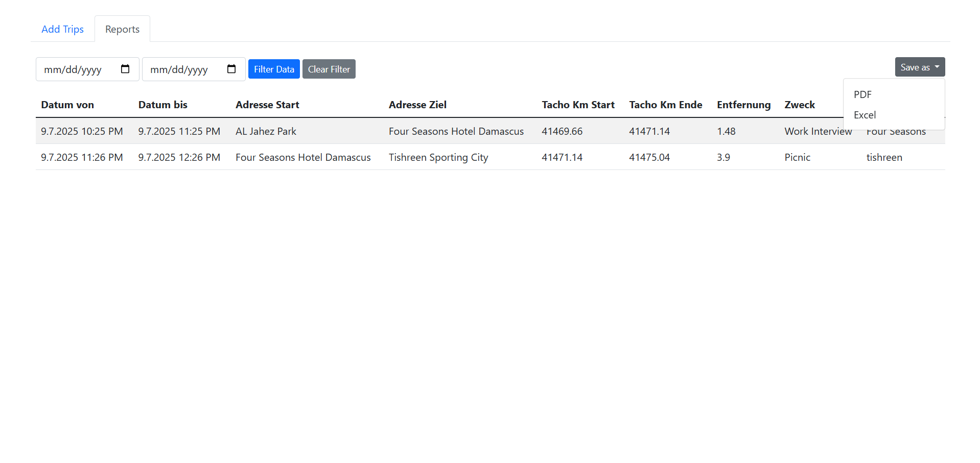980x463 pixels.
Task: Open the second date picker calendar icon
Action: pos(231,69)
